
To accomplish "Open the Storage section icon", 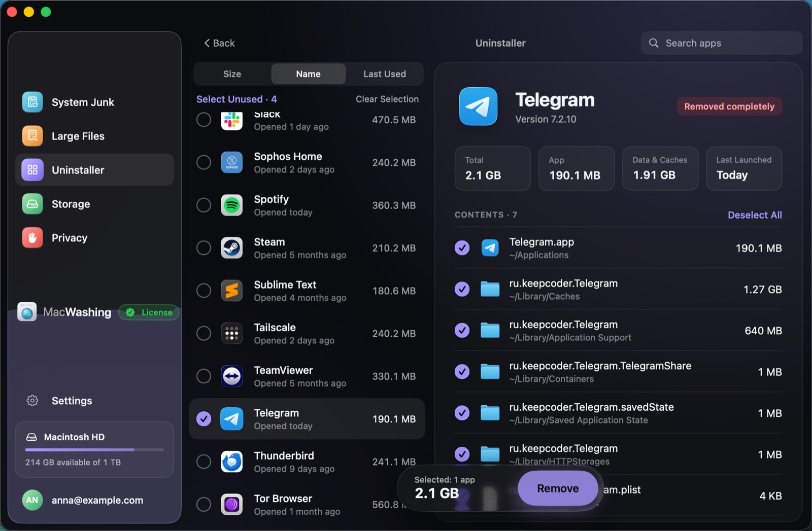I will coord(32,204).
